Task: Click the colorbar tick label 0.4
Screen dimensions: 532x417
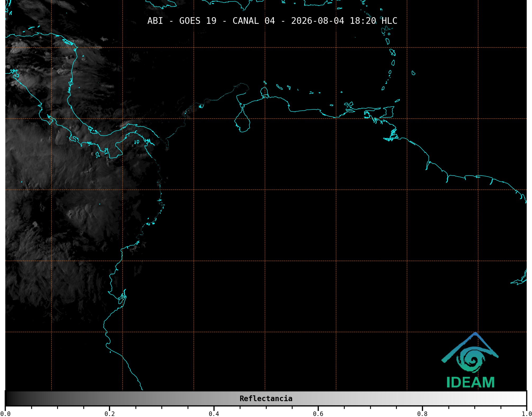Action: (214, 414)
